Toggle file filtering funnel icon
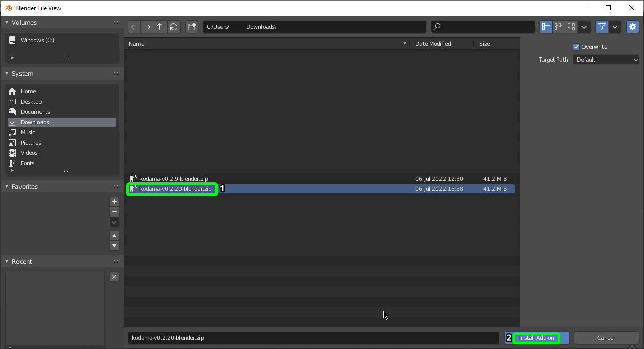644x349 pixels. tap(602, 27)
